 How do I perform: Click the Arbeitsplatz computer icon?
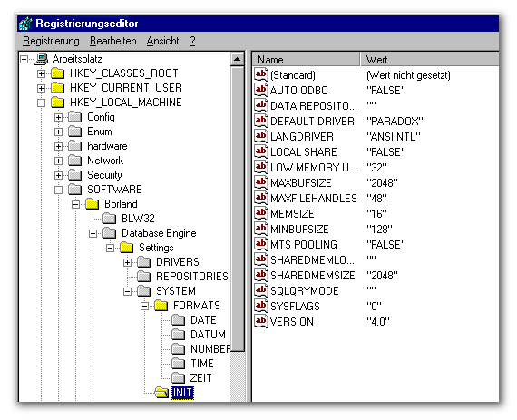42,59
